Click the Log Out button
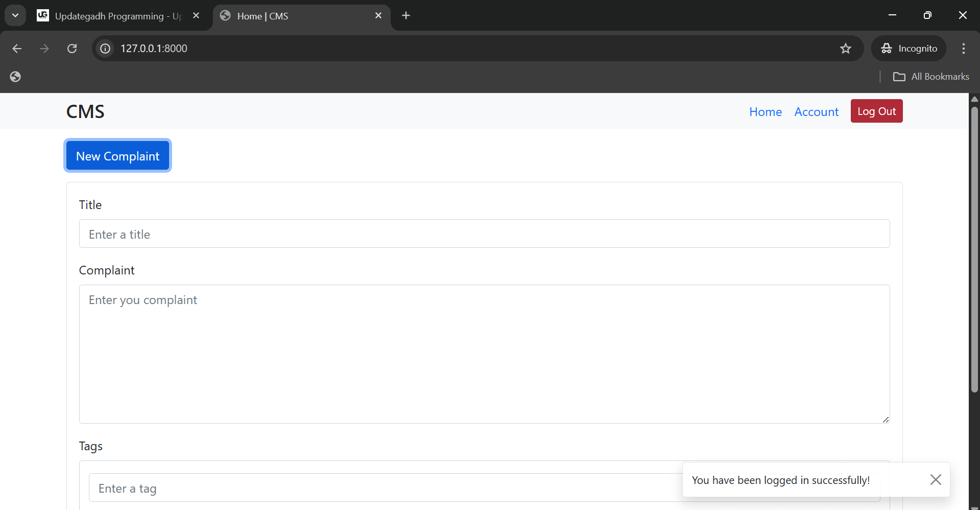This screenshot has width=980, height=510. 876,111
